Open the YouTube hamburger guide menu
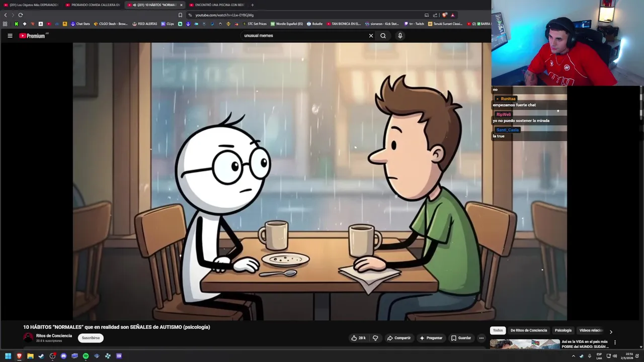The height and width of the screenshot is (362, 644). (x=10, y=36)
